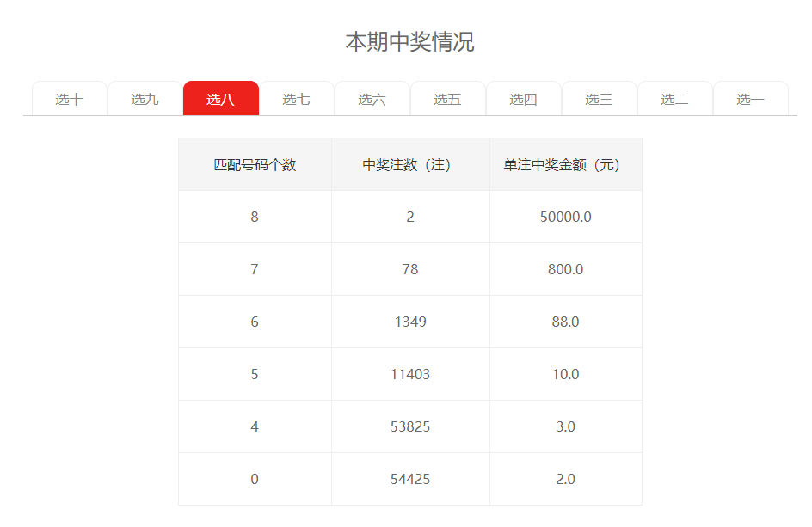Click the 单注中奖金额（元） column header
The image size is (812, 527).
(x=565, y=165)
